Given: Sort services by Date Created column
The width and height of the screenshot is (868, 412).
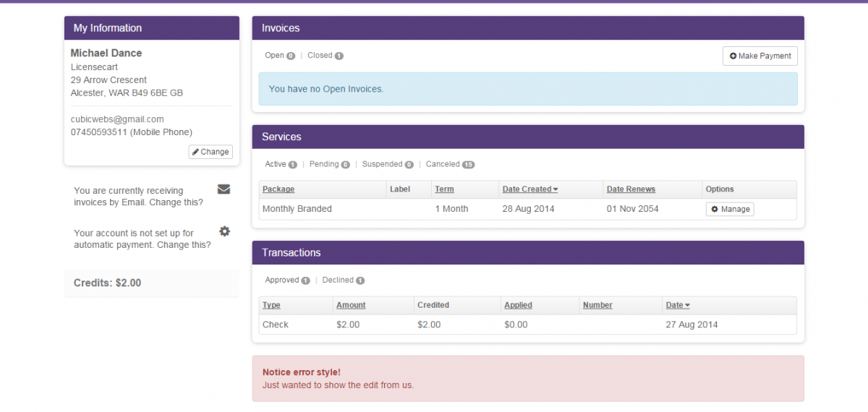Looking at the screenshot, I should click(530, 189).
